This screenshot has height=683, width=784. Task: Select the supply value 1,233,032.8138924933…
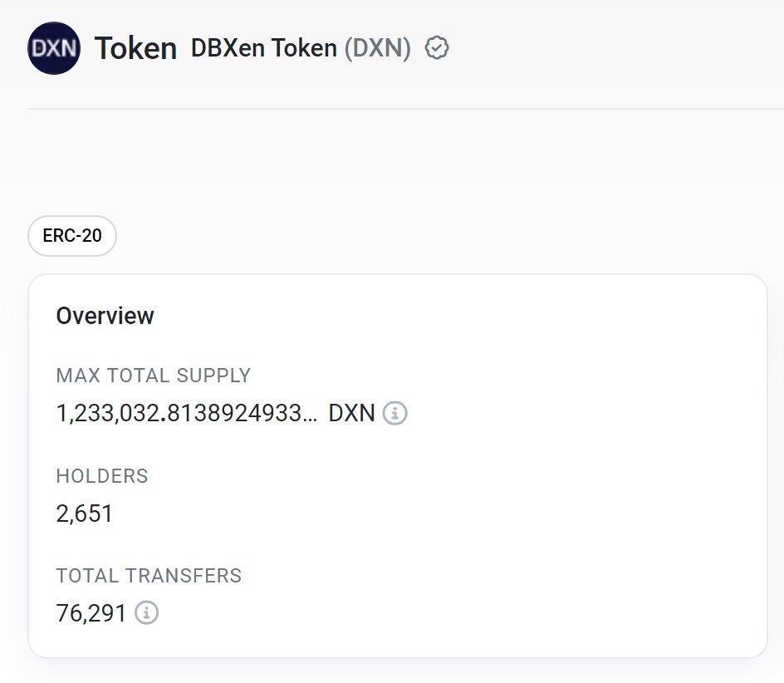(187, 413)
